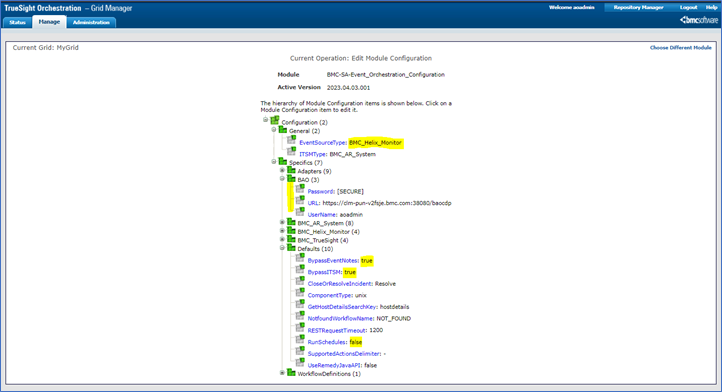Collapse the General node
This screenshot has height=392, width=722.
(274, 129)
